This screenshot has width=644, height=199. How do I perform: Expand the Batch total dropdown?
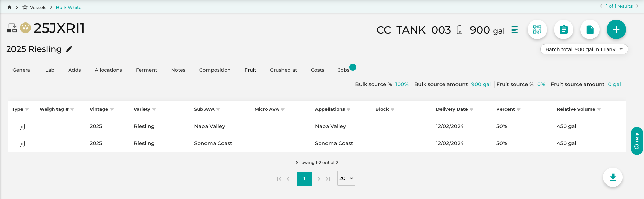click(584, 49)
